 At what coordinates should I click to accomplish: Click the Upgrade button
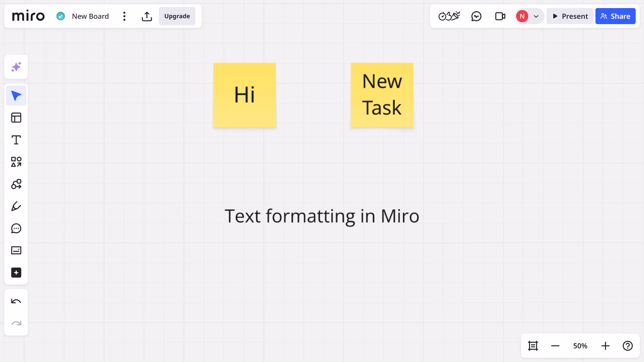177,16
